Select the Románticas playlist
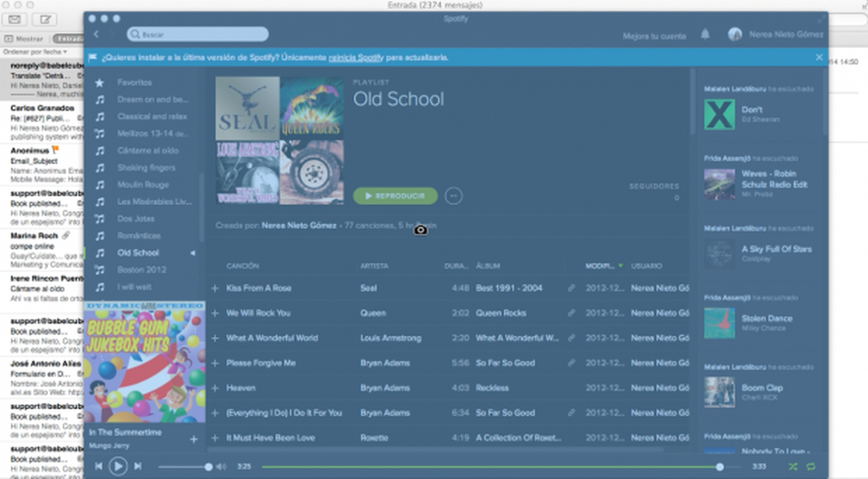This screenshot has width=868, height=479. tap(139, 236)
